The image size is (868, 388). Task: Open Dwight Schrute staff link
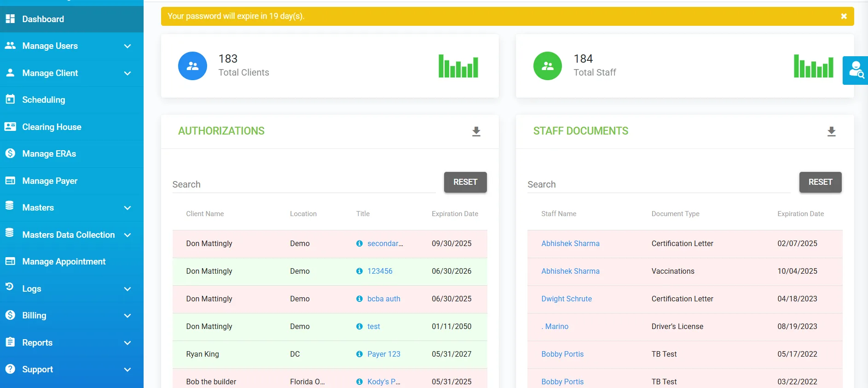pos(567,299)
